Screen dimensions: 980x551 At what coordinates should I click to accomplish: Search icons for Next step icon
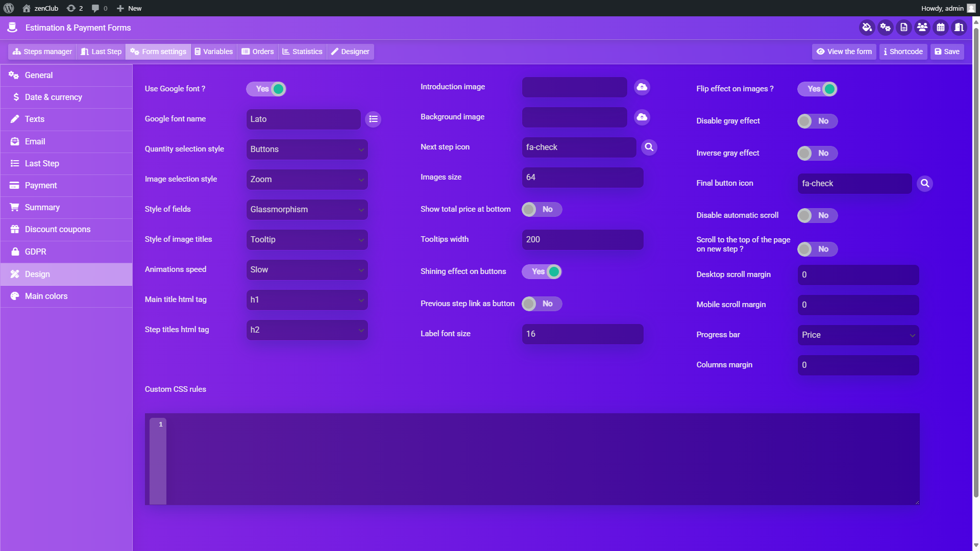[649, 147]
